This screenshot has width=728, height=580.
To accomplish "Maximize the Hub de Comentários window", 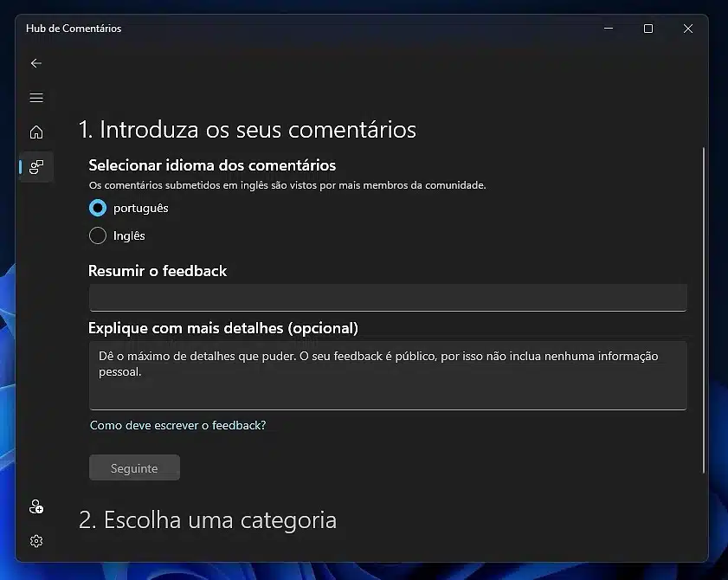I will tap(648, 29).
